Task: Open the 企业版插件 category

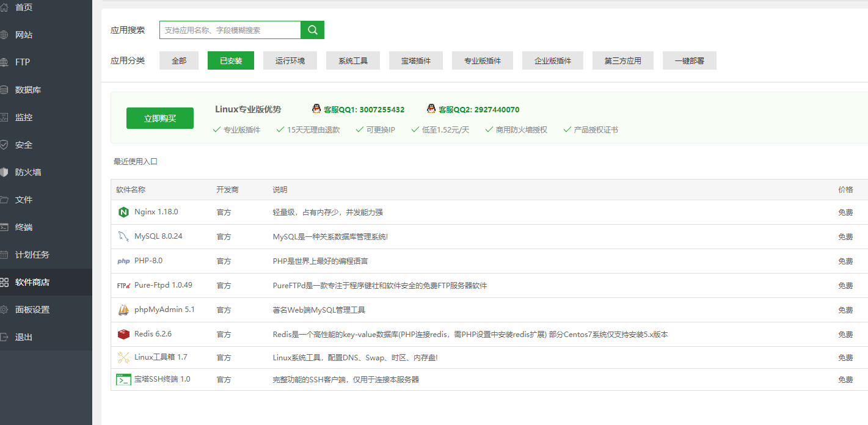Action: (553, 60)
